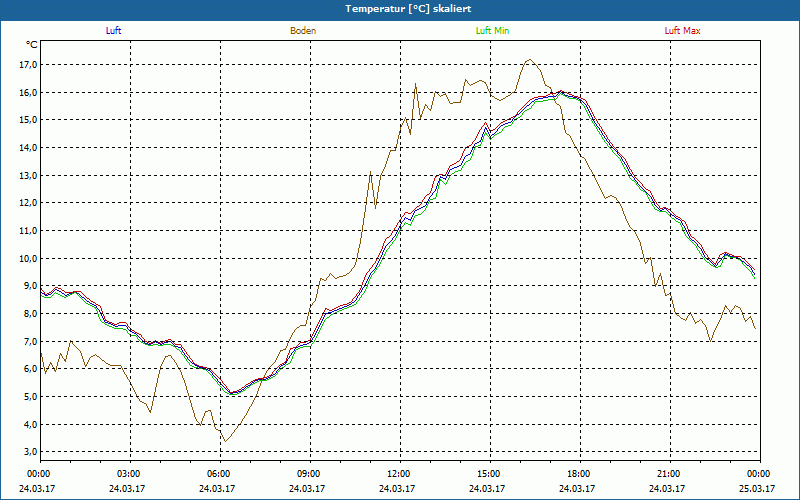The width and height of the screenshot is (800, 500).
Task: Click the 12,0 y-axis value
Action: click(x=29, y=203)
